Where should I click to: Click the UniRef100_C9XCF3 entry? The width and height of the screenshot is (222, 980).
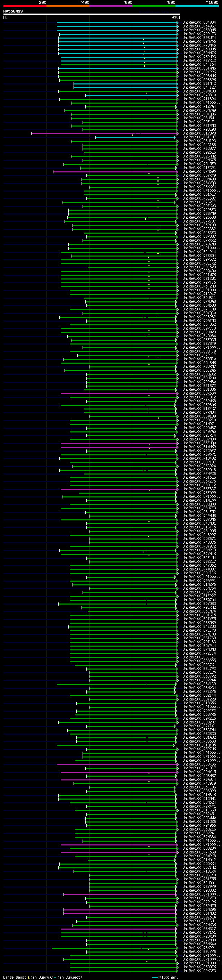(x=199, y=971)
